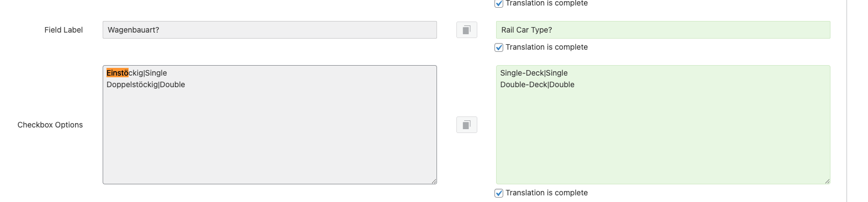Click the orange highlighted Einstö text
Viewport: 868px width, 202px height.
click(117, 73)
